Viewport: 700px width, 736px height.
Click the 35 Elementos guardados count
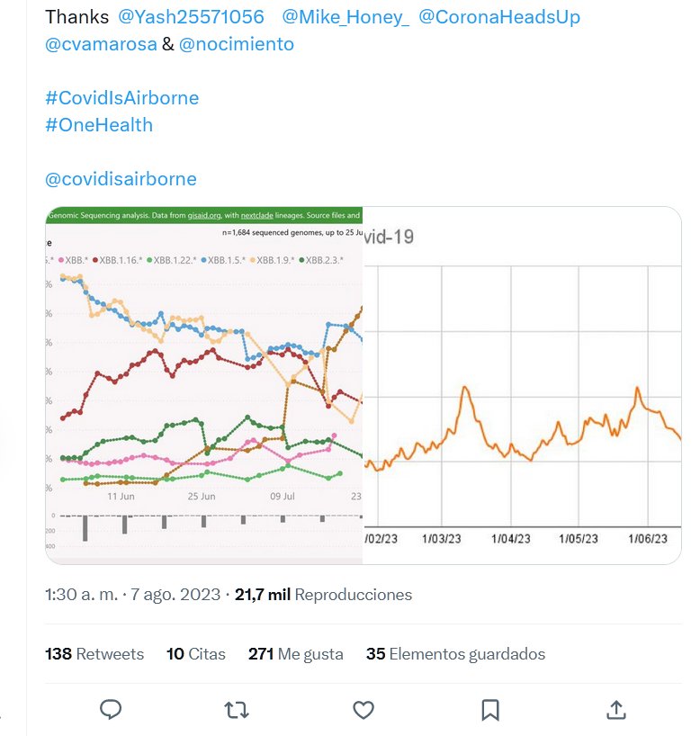pos(455,654)
